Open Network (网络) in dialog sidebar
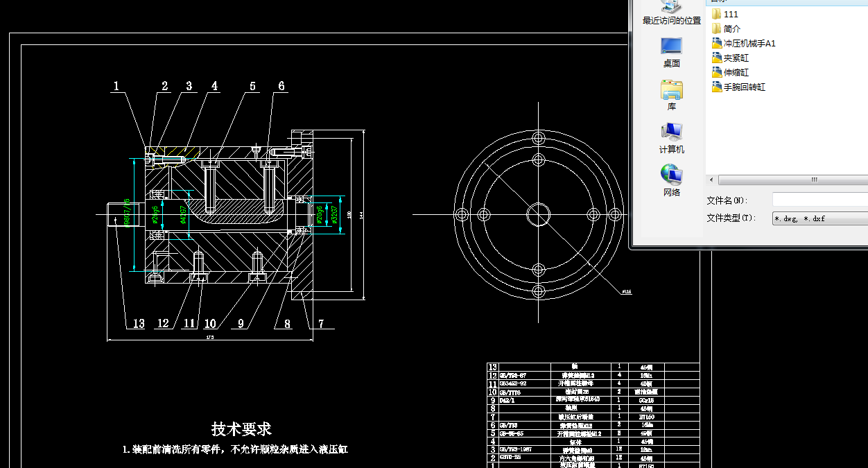The image size is (868, 468). [x=671, y=182]
